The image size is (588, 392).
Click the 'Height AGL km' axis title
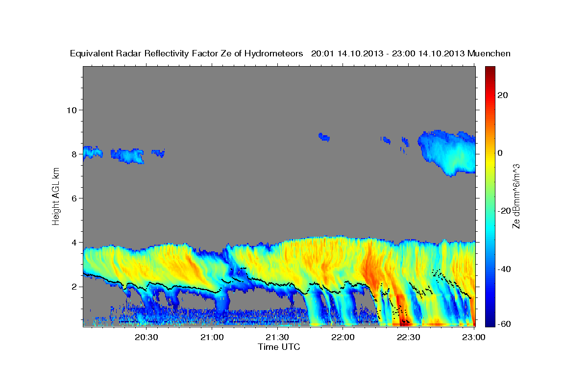[56, 196]
